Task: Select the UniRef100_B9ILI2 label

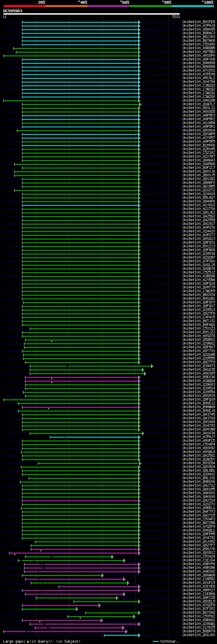Action: coord(199,108)
